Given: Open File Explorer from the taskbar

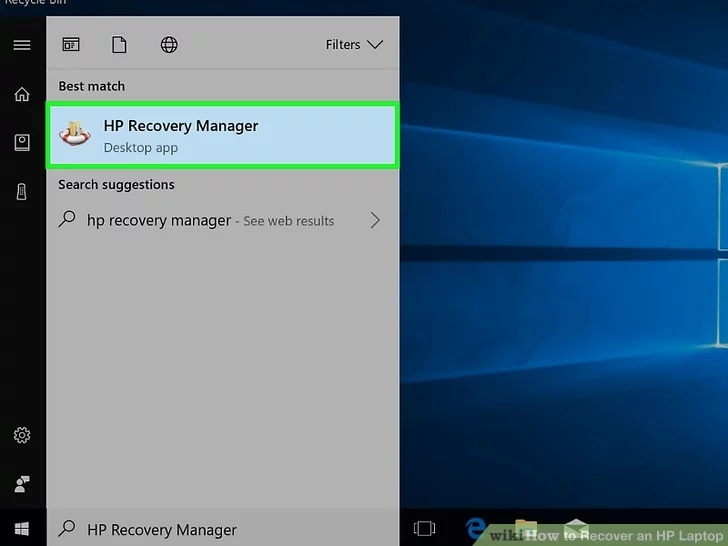Looking at the screenshot, I should click(x=526, y=528).
